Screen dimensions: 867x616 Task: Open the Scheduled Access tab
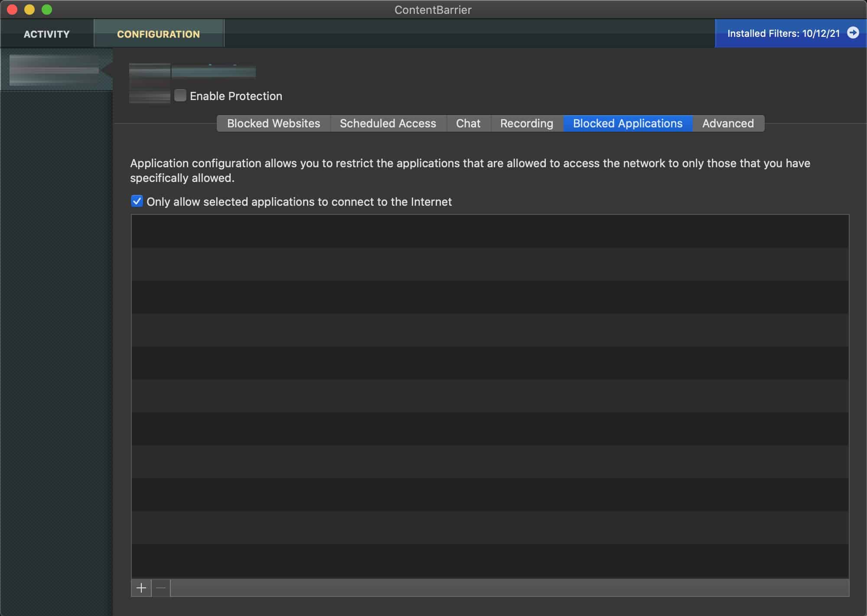coord(388,123)
